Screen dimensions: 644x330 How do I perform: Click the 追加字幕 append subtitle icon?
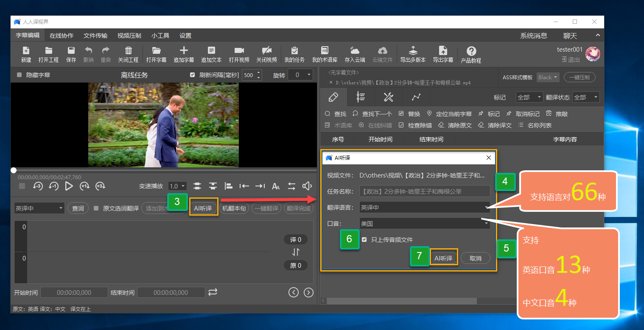(x=184, y=54)
